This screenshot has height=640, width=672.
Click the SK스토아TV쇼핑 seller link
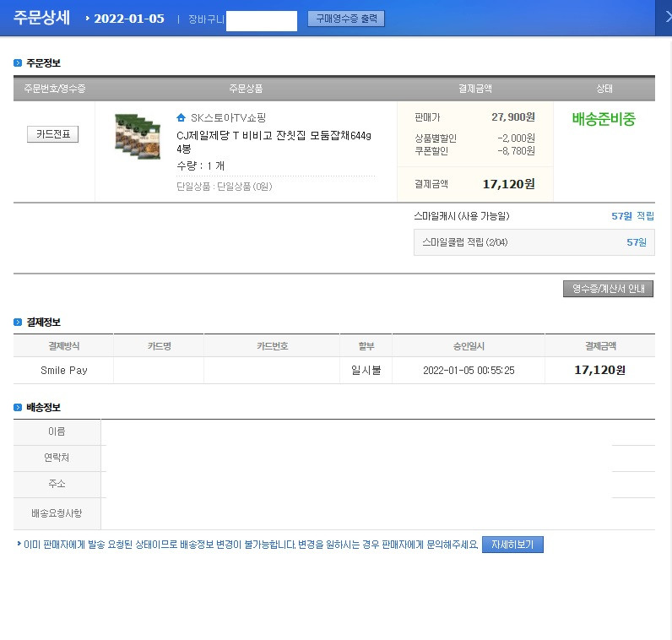229,118
